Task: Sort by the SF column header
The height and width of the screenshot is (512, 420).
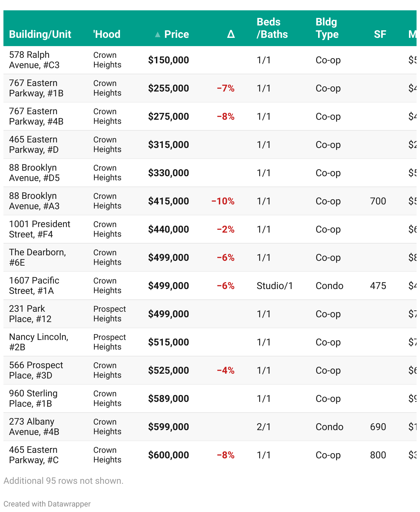Action: pyautogui.click(x=380, y=34)
